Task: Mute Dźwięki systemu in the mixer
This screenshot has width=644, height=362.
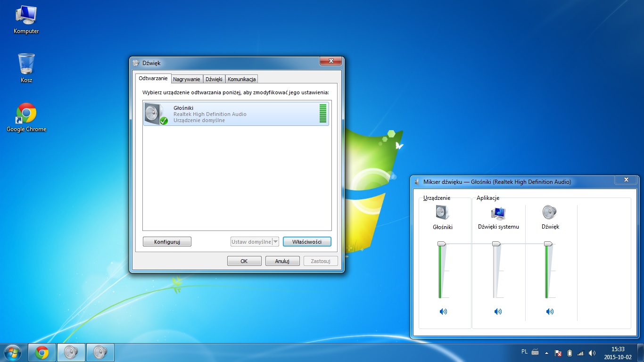Action: 498,312
